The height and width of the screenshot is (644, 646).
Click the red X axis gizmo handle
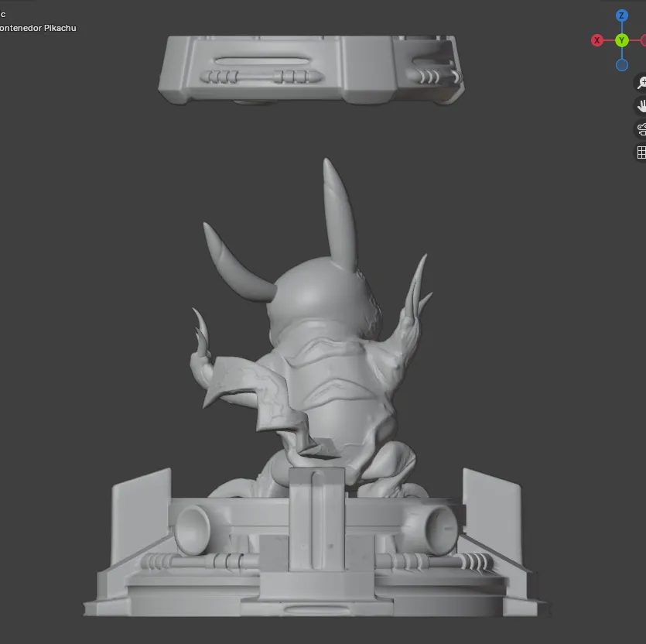click(597, 40)
